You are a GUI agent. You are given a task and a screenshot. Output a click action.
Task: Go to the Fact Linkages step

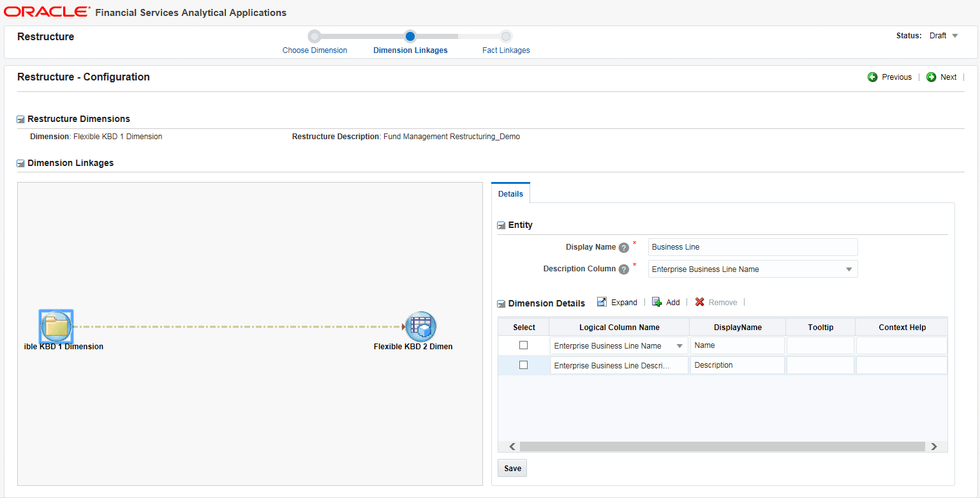pyautogui.click(x=506, y=50)
